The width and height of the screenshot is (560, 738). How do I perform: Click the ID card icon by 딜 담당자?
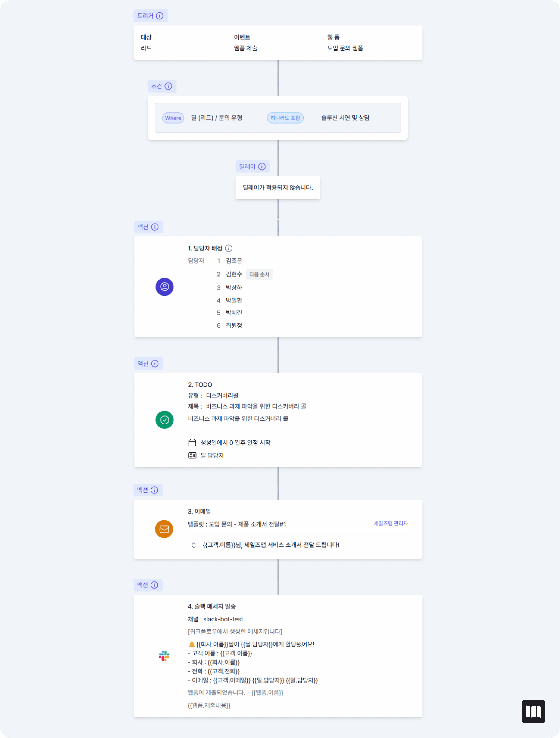(x=192, y=455)
